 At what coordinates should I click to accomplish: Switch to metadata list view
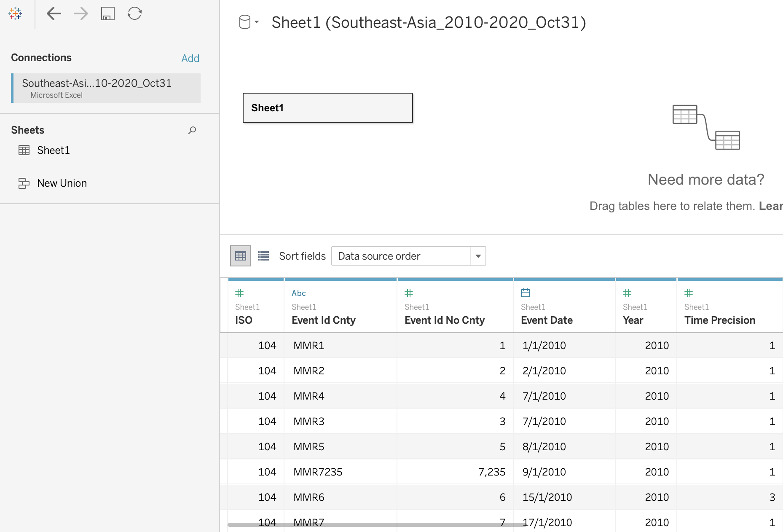point(263,256)
